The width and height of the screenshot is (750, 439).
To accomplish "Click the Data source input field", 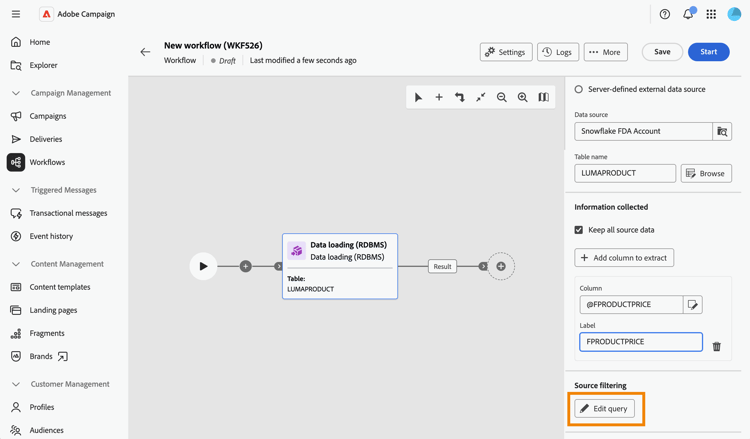I will pos(643,131).
